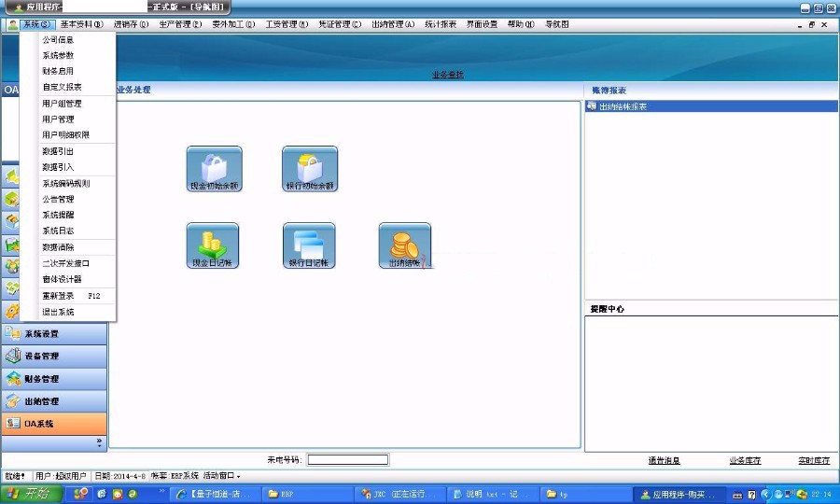The image size is (840, 504).
Task: Open the 导航图 menu
Action: point(556,24)
